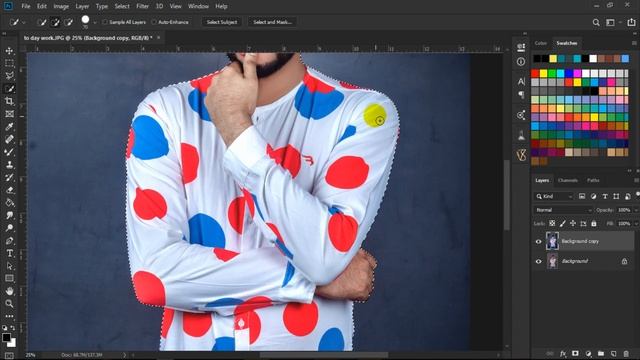This screenshot has width=640, height=360.
Task: Click the Select and Mask button
Action: tap(272, 22)
